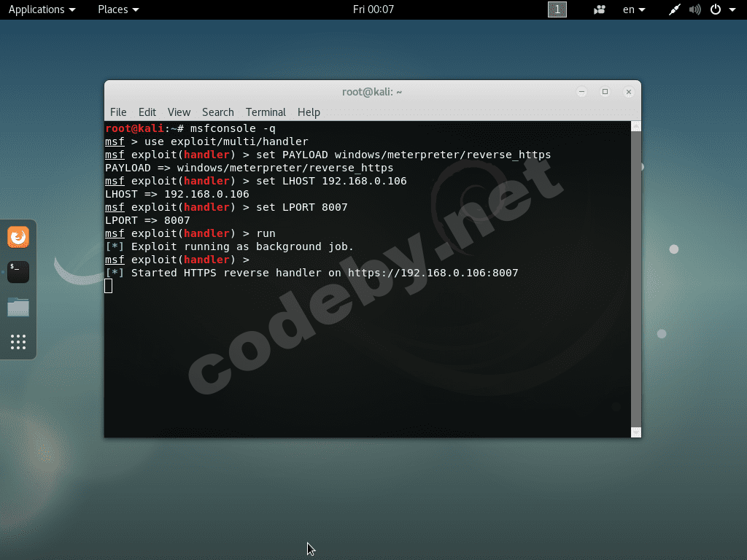This screenshot has height=560, width=747.
Task: Click 'Exploit running as background job.' text
Action: pos(242,246)
